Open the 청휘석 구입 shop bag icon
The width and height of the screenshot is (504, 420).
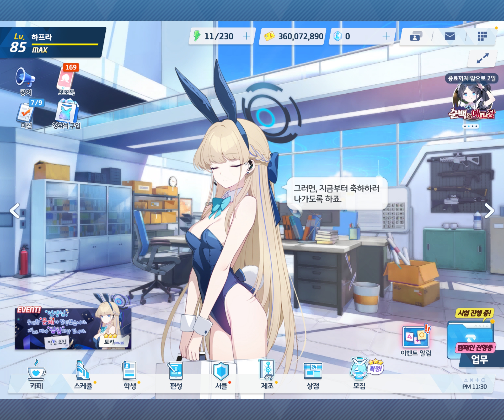[x=66, y=114]
